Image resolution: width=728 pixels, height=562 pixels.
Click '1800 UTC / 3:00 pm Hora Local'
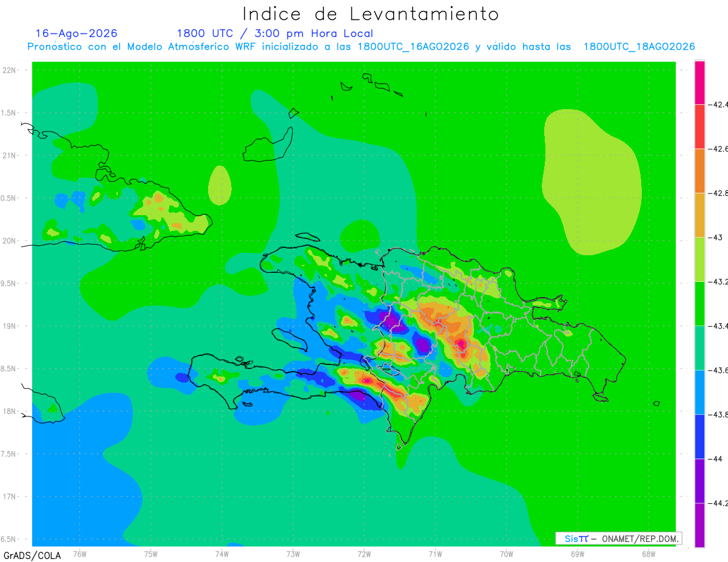click(275, 33)
